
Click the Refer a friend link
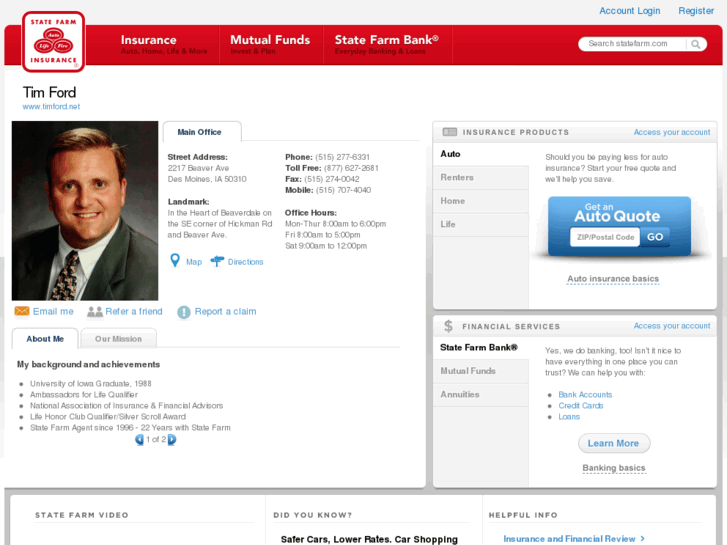[x=134, y=311]
